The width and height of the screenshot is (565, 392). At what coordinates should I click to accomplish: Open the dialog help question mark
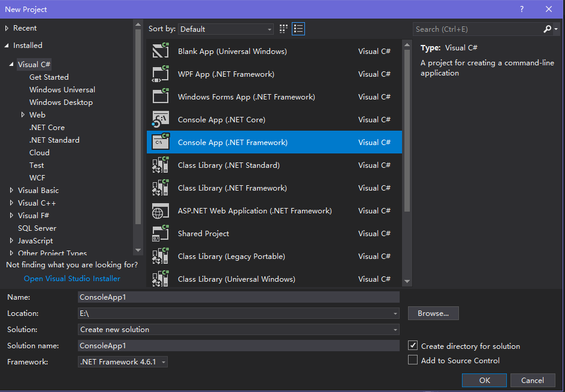click(522, 10)
